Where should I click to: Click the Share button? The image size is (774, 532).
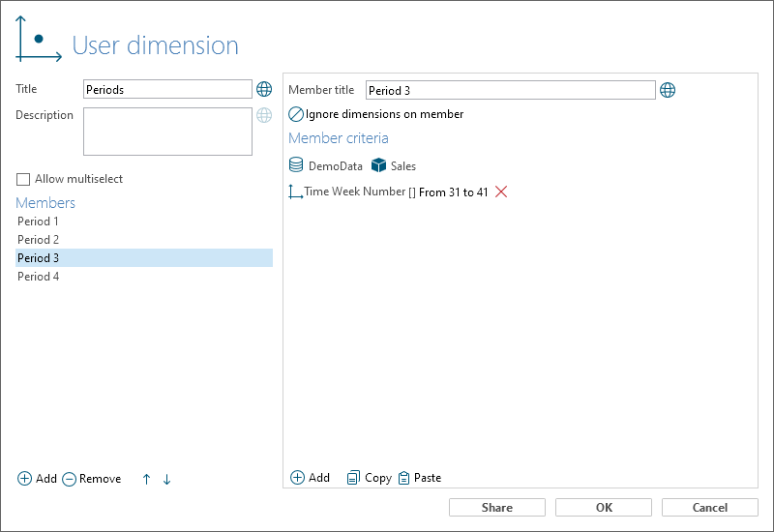point(497,507)
